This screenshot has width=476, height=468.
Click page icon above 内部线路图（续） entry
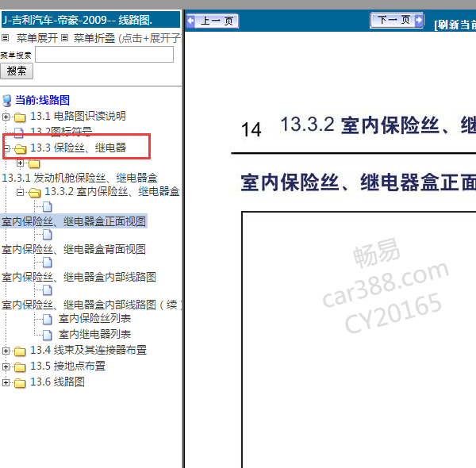tap(48, 291)
